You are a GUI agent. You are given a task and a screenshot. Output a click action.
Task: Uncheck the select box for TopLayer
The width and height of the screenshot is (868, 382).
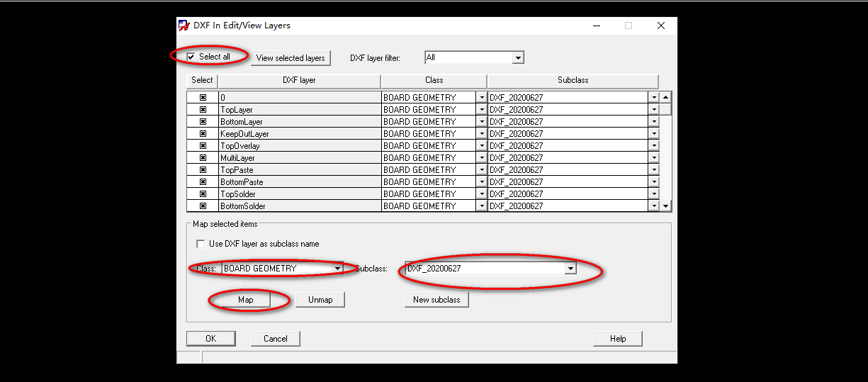[x=203, y=110]
